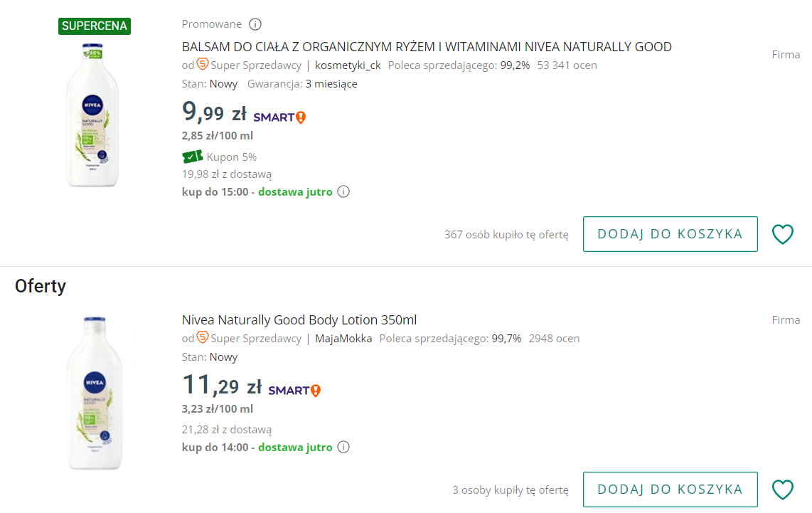Open the Promowane info tooltip icon
812x513 pixels.
click(x=255, y=23)
